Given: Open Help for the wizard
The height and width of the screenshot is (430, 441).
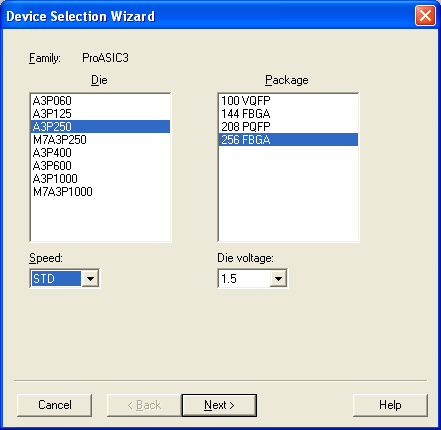Looking at the screenshot, I should [390, 405].
